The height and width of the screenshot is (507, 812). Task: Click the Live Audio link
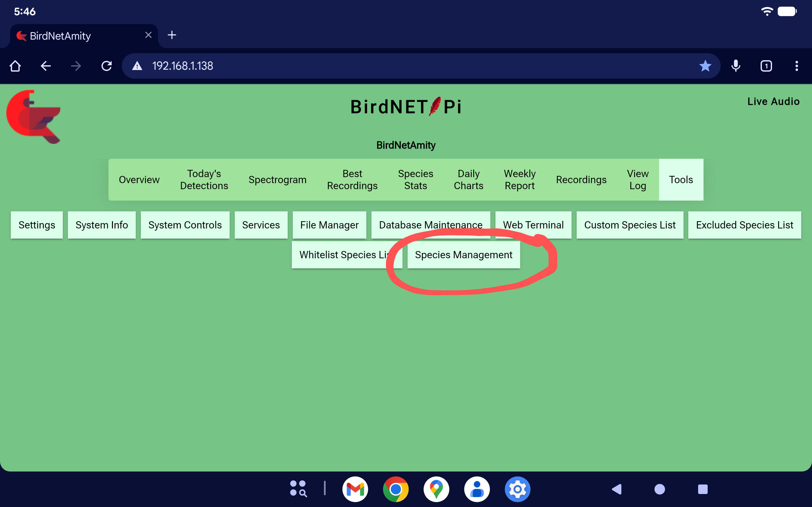[x=773, y=101]
